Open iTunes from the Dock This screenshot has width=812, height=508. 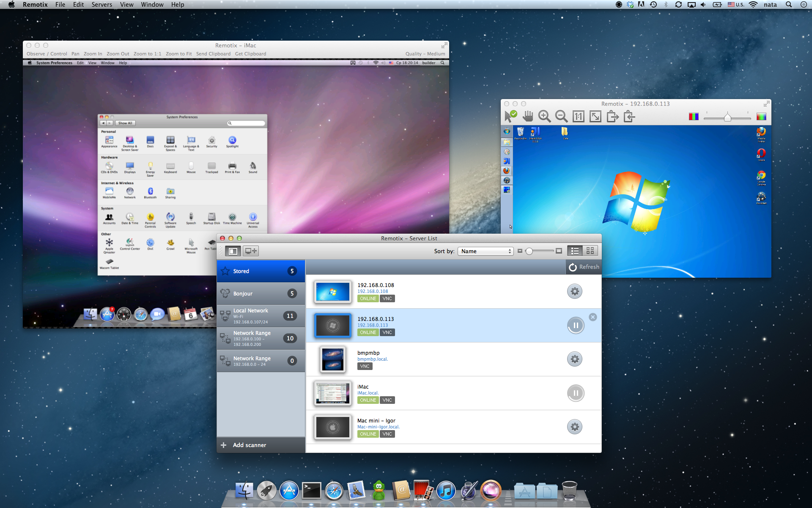tap(446, 490)
